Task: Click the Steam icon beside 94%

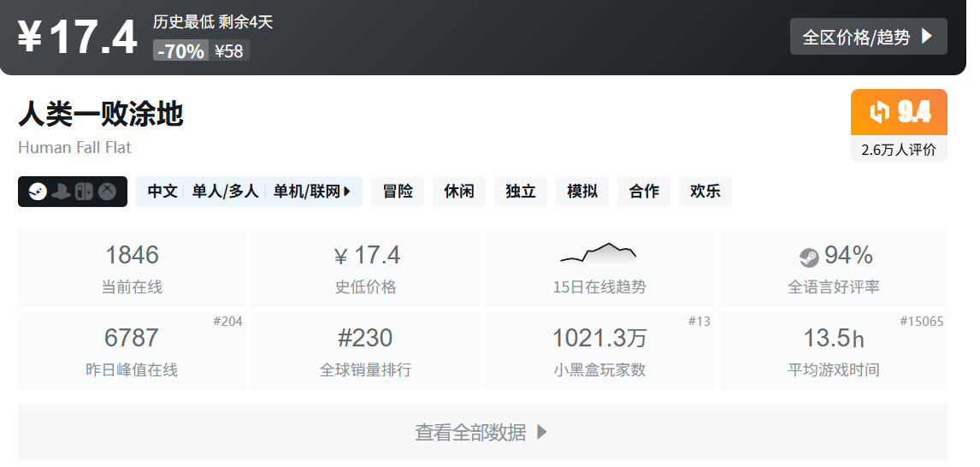Action: pyautogui.click(x=809, y=257)
